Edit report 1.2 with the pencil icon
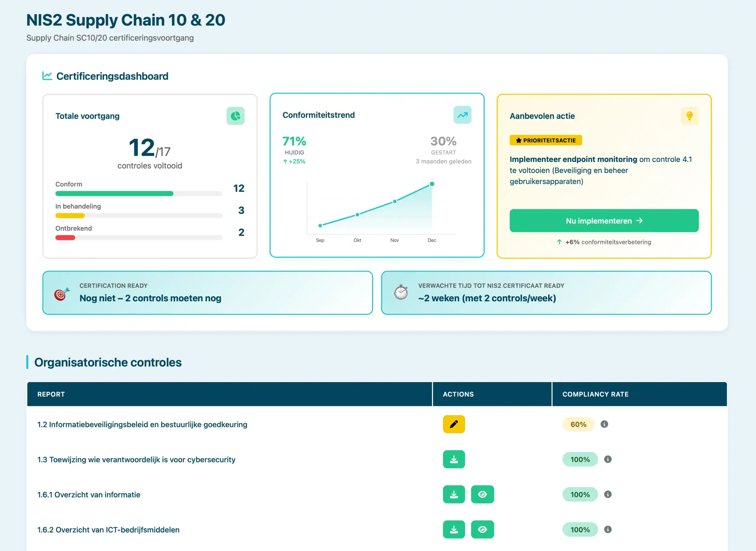This screenshot has height=551, width=756. click(x=454, y=424)
